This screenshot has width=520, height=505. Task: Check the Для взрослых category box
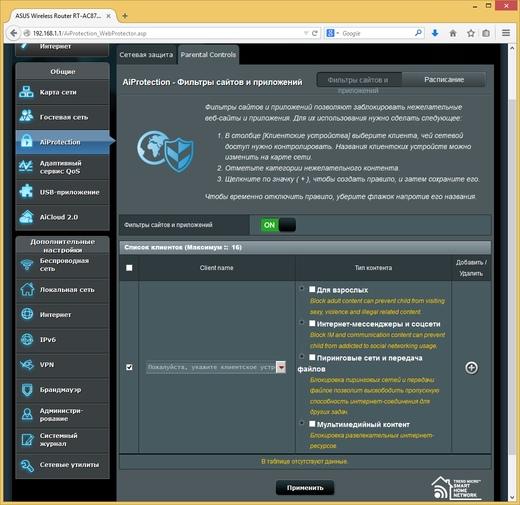312,289
